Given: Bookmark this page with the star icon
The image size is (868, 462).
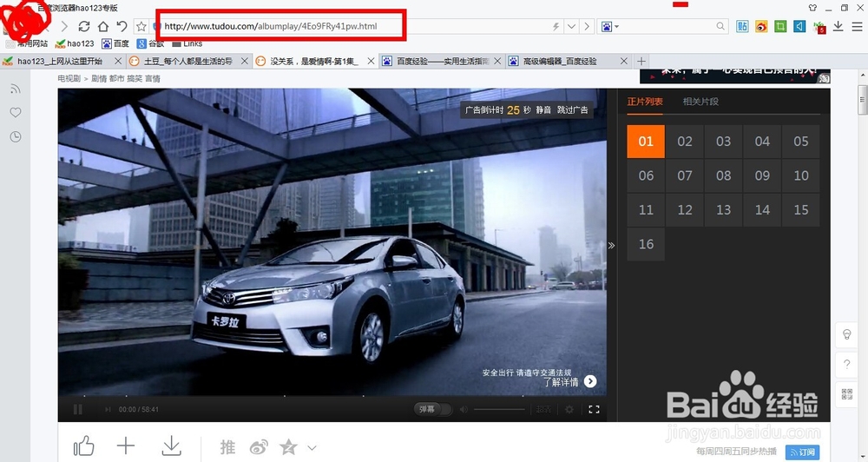Looking at the screenshot, I should coord(141,26).
